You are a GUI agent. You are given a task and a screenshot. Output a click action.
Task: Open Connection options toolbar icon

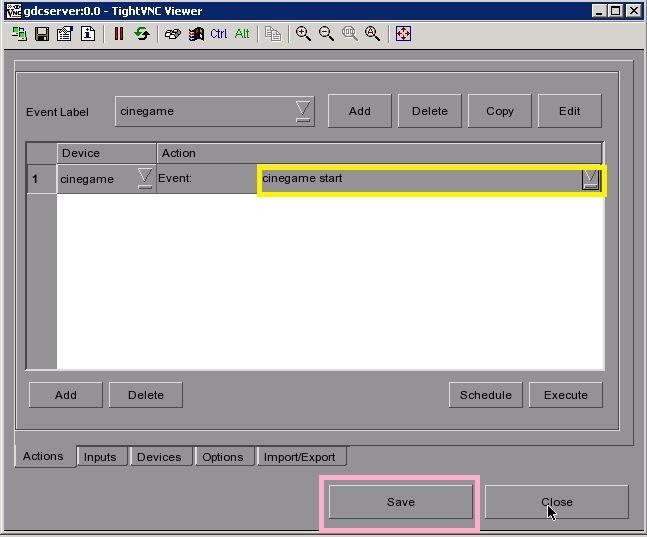point(65,33)
